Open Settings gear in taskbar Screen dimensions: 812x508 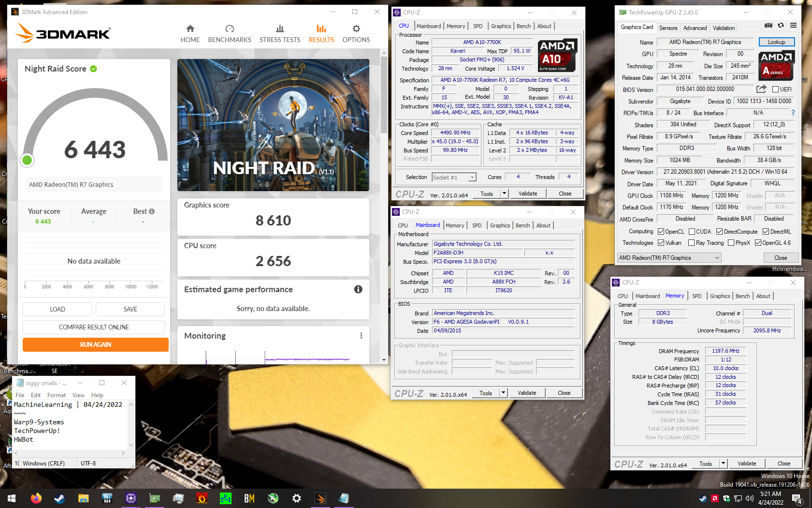pos(297,498)
